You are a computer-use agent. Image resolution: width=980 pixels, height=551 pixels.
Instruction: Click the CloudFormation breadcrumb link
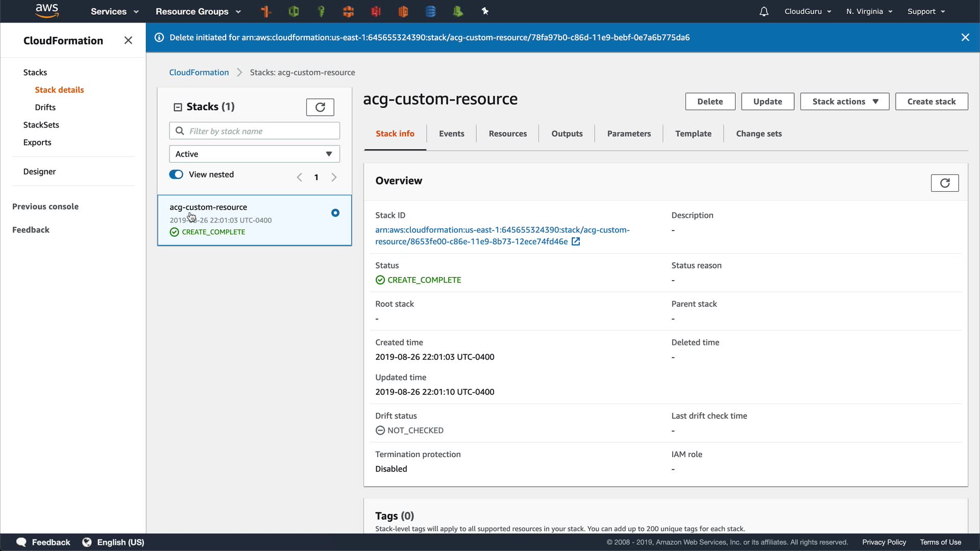tap(199, 72)
